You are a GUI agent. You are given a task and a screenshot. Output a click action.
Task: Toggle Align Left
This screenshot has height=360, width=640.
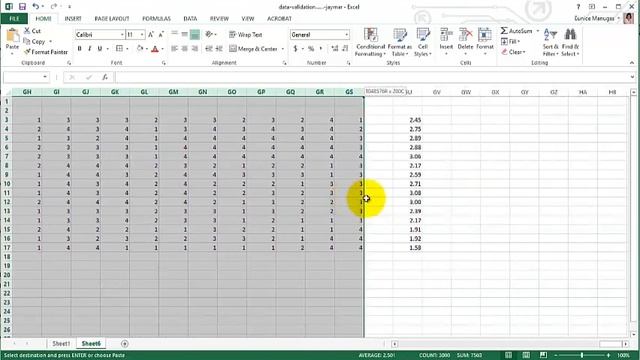(174, 49)
